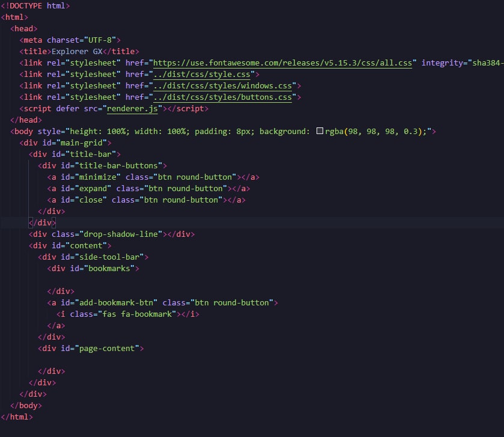The height and width of the screenshot is (437, 504).
Task: Click the meta charset="UTF-8" line
Action: tap(70, 40)
